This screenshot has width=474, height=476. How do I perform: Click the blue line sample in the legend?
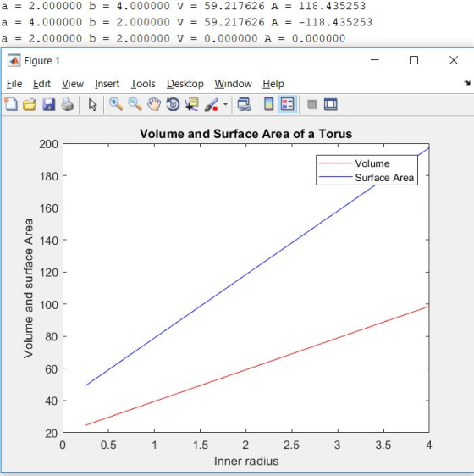[x=336, y=177]
